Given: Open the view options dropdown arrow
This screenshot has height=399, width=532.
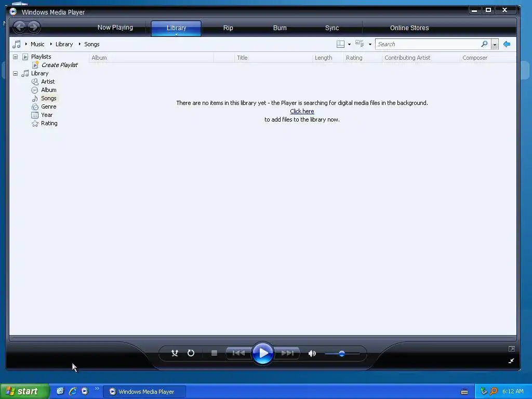Looking at the screenshot, I should coord(370,45).
